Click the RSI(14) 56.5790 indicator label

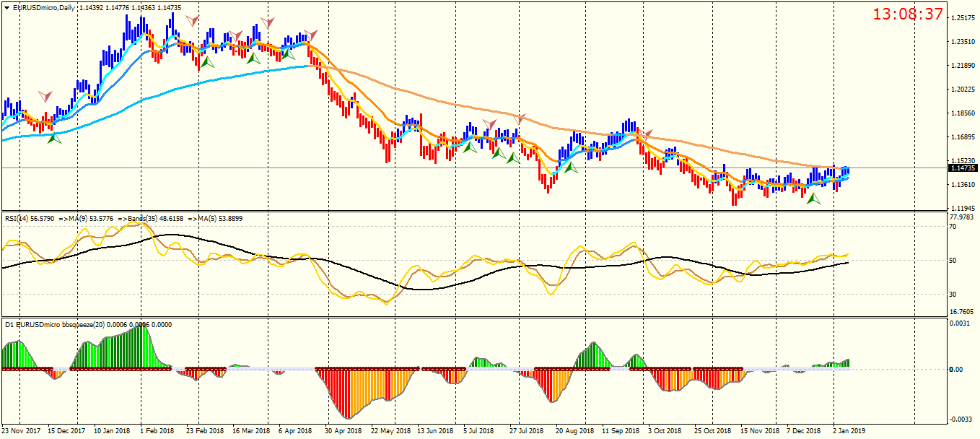(30, 217)
